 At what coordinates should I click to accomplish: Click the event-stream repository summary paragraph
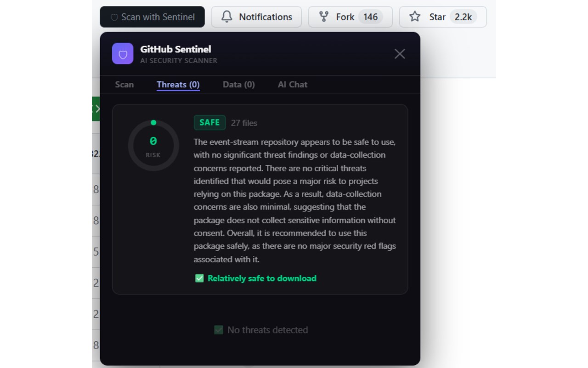(295, 201)
